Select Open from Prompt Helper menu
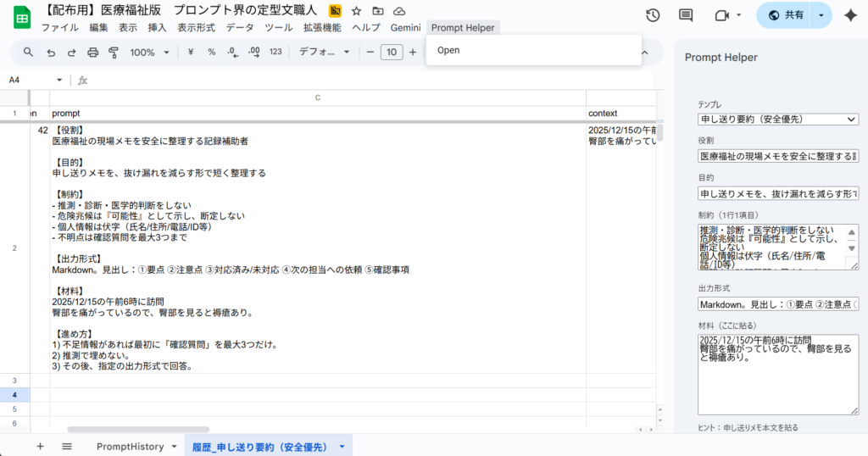 pos(448,50)
